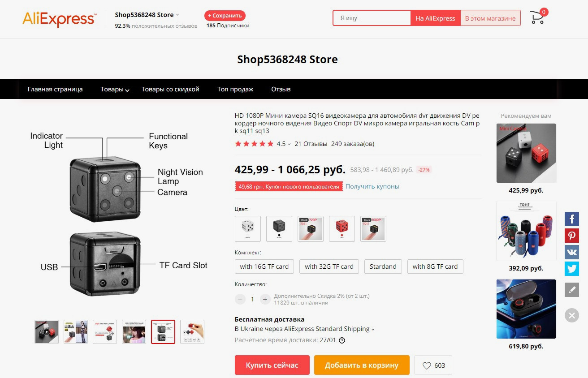Increase quantity with the plus button
This screenshot has height=378, width=588.
(265, 299)
